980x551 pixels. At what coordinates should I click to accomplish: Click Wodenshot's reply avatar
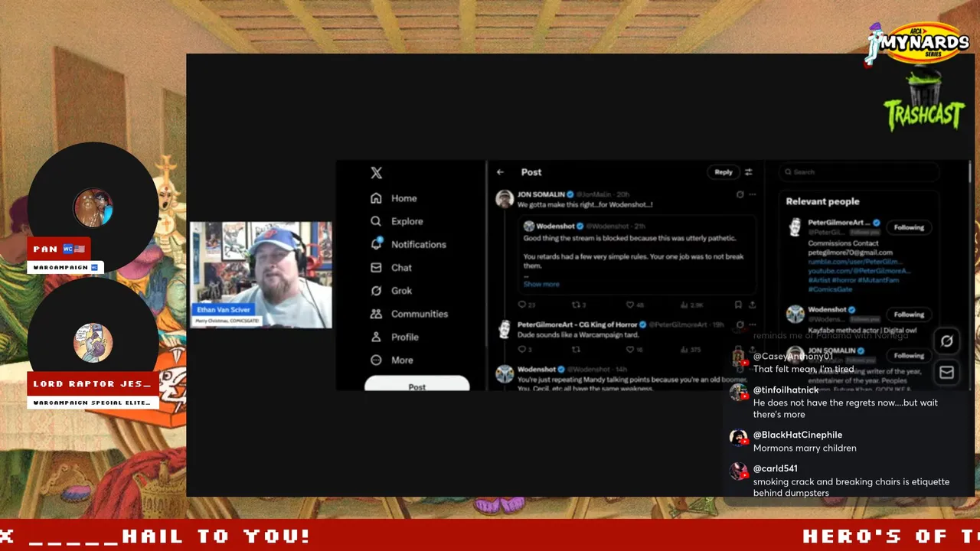pos(505,373)
